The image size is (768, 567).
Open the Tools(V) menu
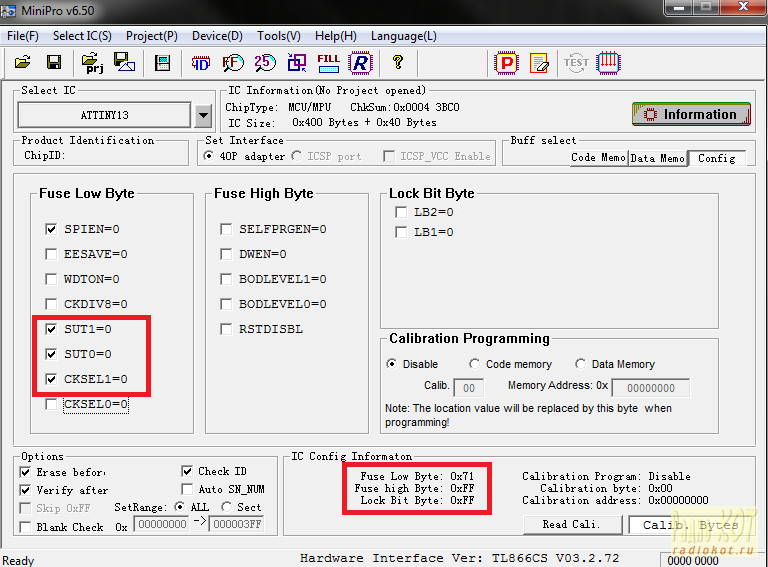point(278,36)
